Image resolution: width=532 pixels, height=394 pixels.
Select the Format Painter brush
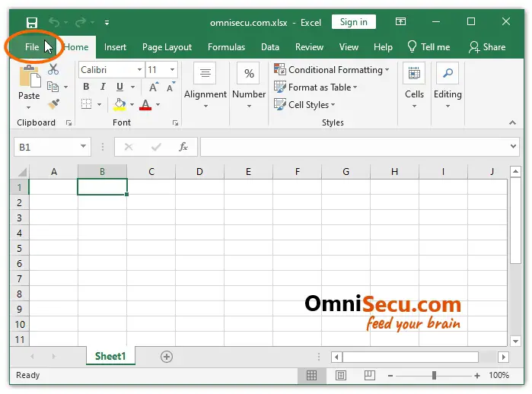[x=53, y=104]
